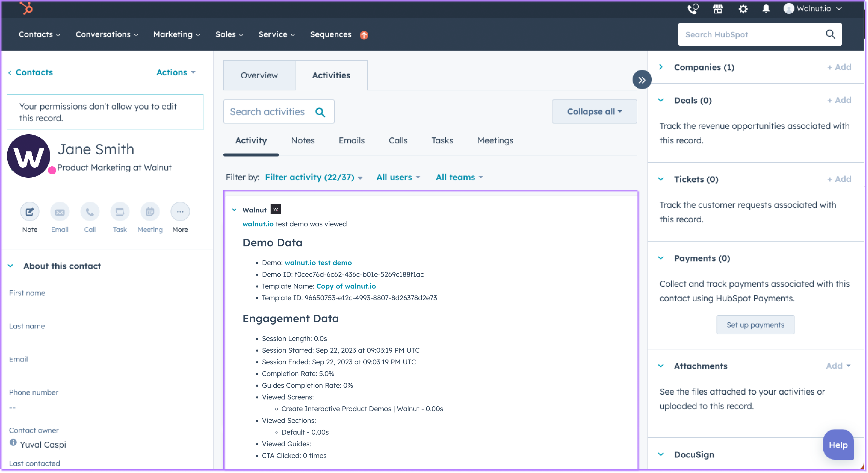
Task: Switch to the Overview tab
Action: click(259, 75)
